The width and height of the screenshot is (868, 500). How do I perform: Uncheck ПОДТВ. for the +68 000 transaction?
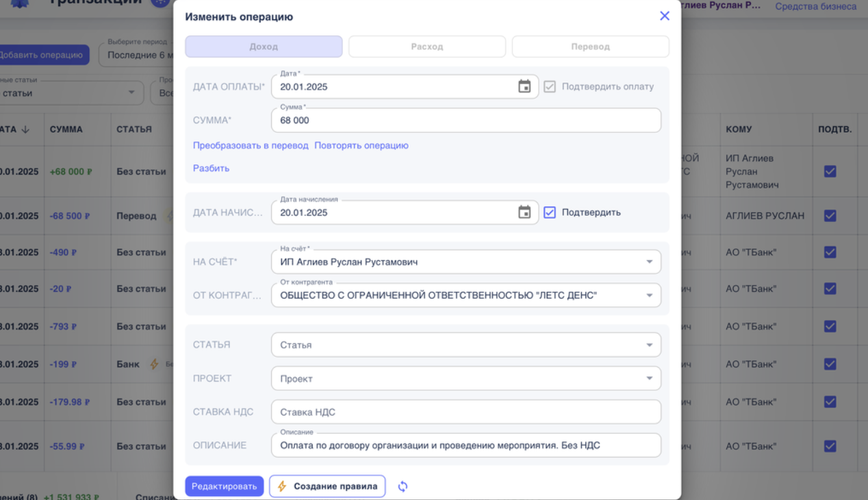coord(830,172)
